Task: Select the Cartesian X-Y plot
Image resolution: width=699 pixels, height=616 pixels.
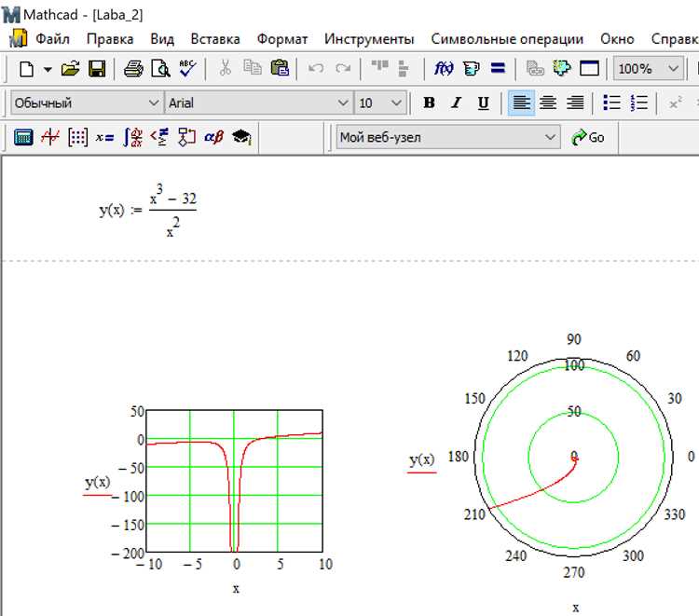Action: pos(234,481)
